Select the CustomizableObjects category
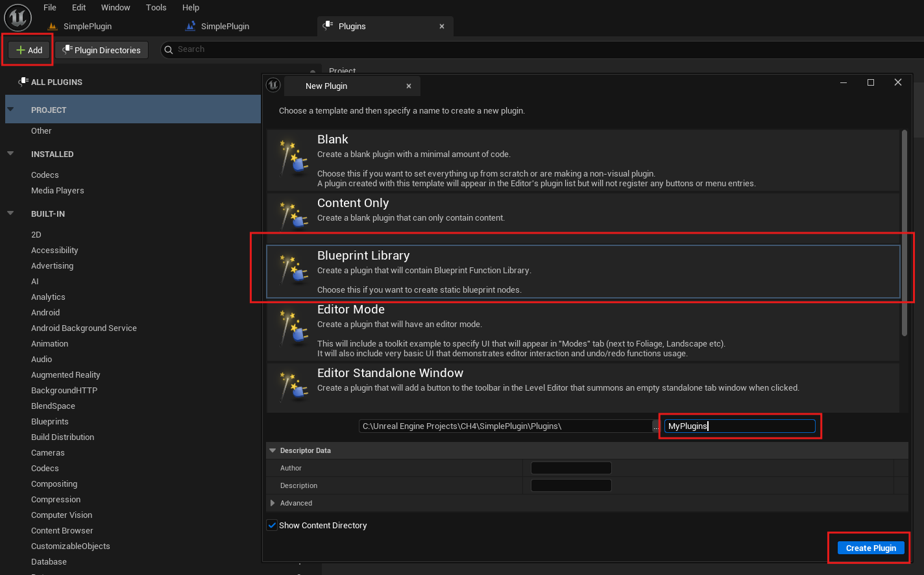The height and width of the screenshot is (575, 924). (71, 546)
